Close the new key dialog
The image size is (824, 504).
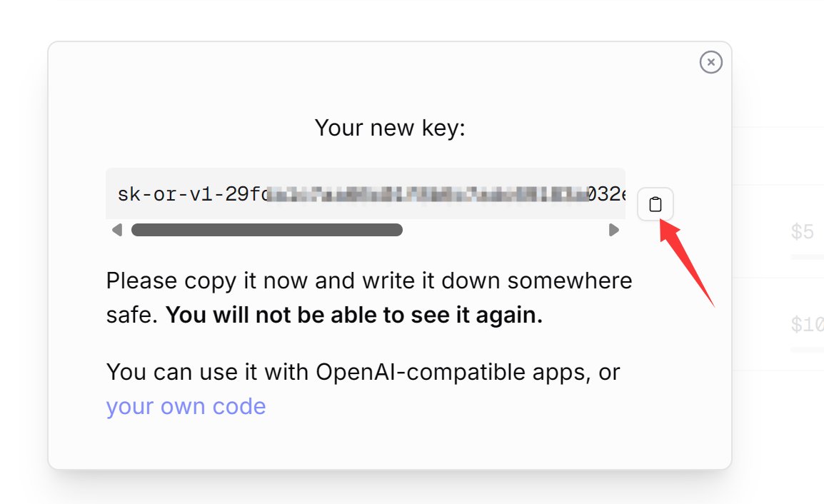[710, 62]
